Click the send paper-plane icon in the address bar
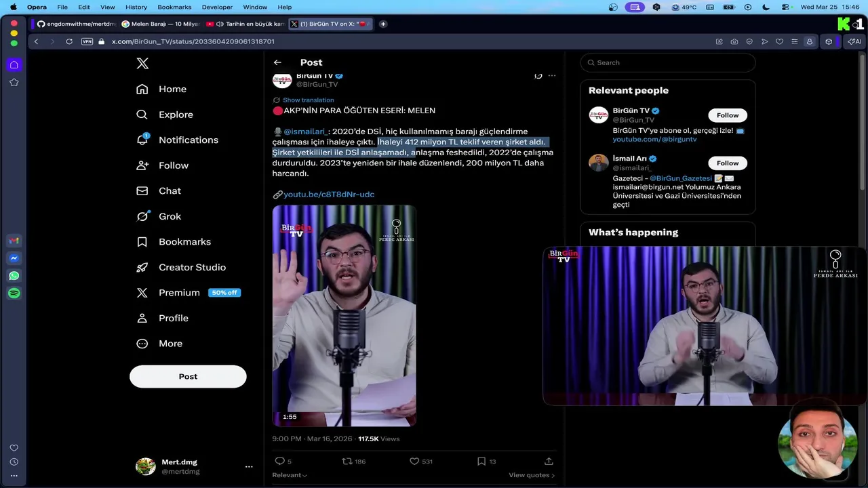868x488 pixels. click(x=764, y=41)
